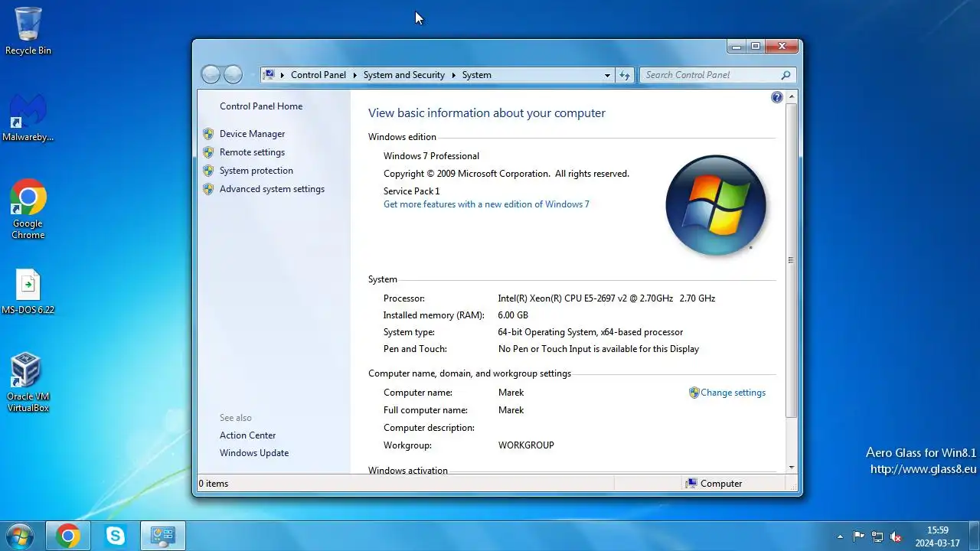Open the Remote settings link

pos(252,152)
